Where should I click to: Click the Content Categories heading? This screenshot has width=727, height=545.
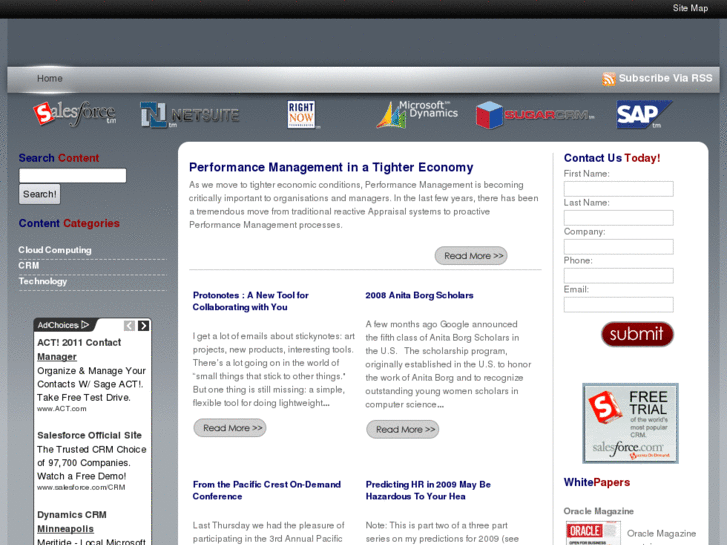tap(69, 224)
